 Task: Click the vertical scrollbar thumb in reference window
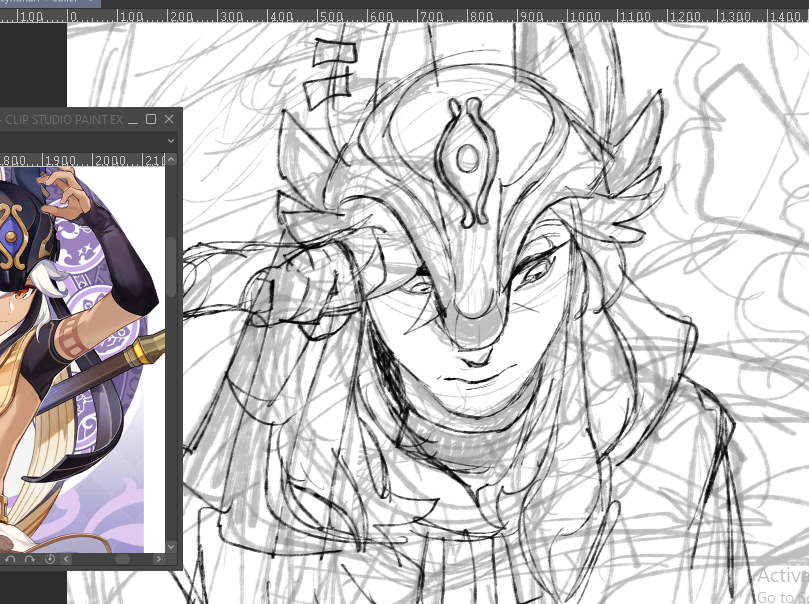click(x=171, y=267)
